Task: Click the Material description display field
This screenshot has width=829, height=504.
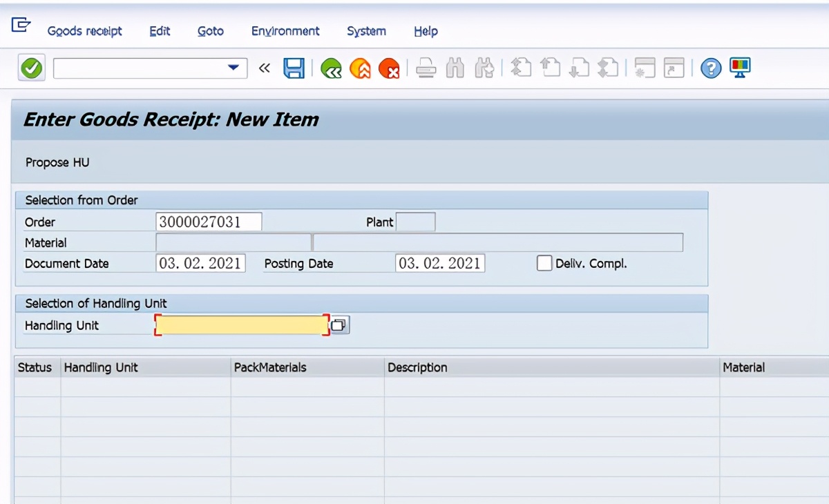Action: tap(498, 242)
